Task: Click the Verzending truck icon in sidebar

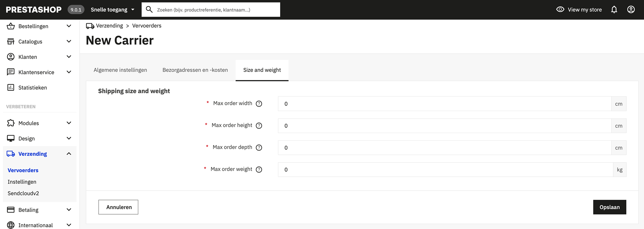Action: 11,154
